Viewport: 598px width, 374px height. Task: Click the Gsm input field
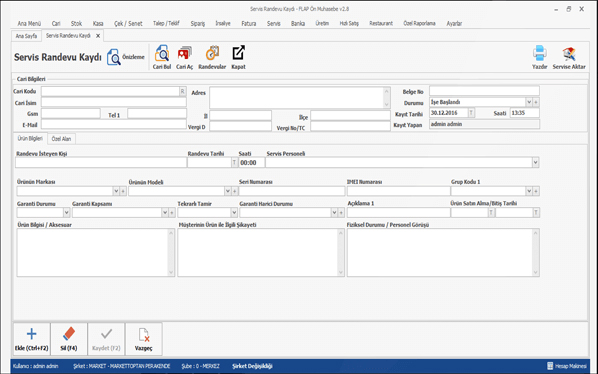(x=71, y=113)
